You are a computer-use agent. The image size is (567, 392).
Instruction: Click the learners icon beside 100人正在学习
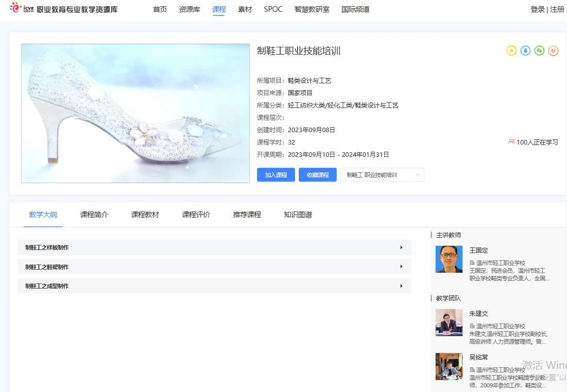(x=511, y=141)
